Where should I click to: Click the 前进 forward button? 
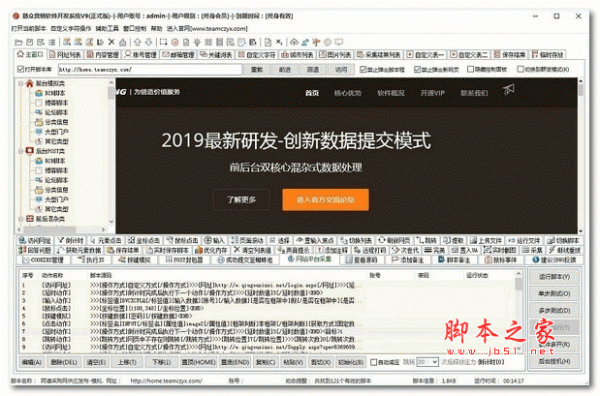(285, 69)
